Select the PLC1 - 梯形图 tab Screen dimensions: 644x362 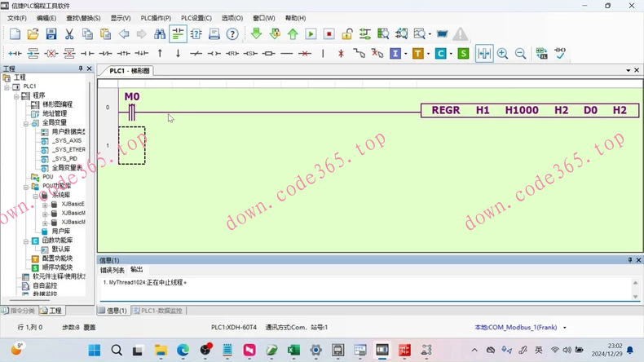point(130,71)
